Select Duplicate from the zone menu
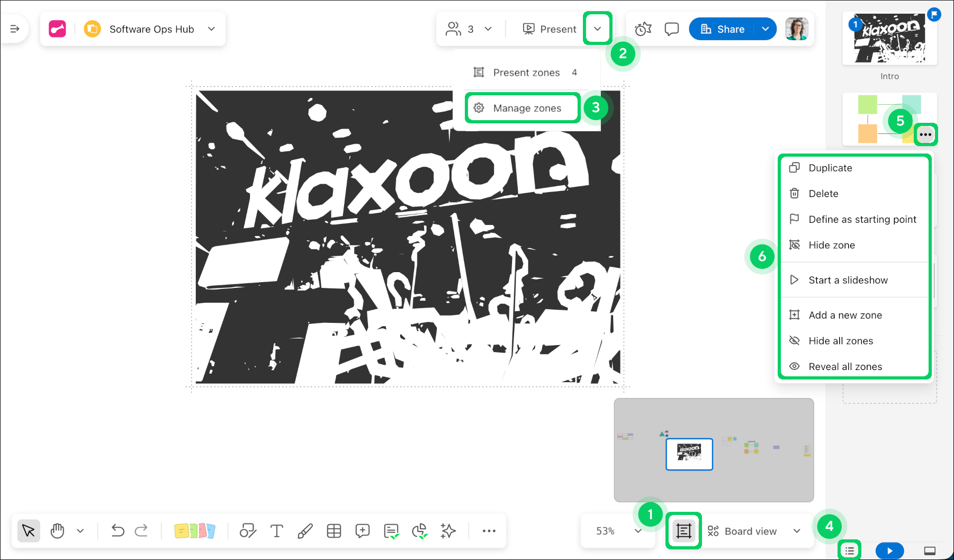This screenshot has height=560, width=954. click(x=830, y=168)
